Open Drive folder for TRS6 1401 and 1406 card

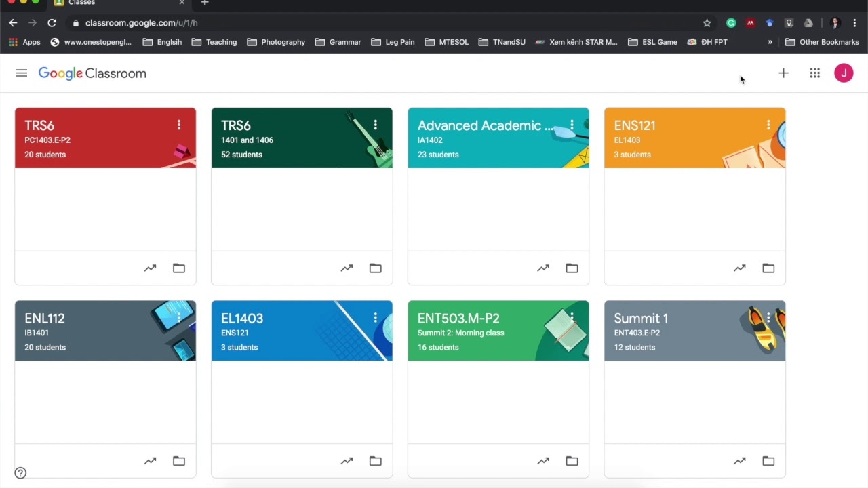coord(376,268)
